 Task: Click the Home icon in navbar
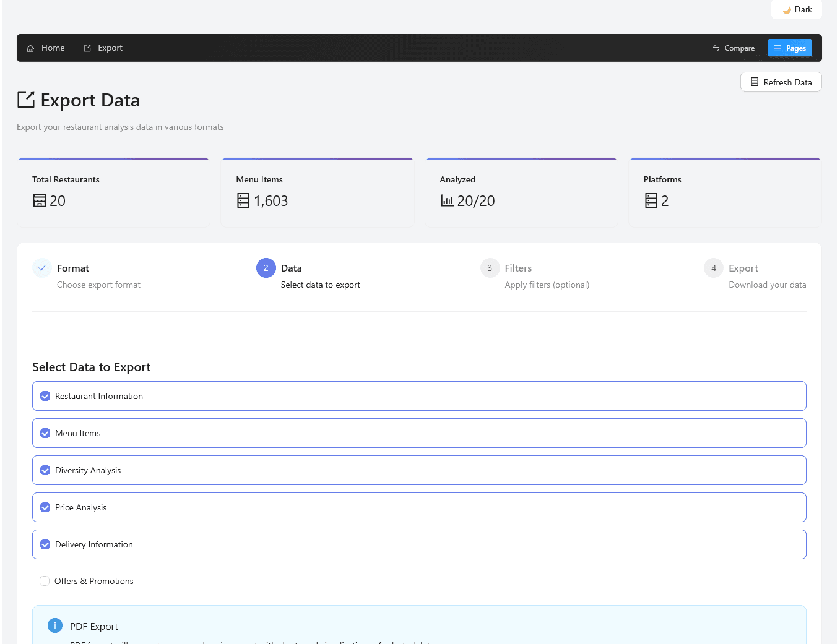[30, 48]
